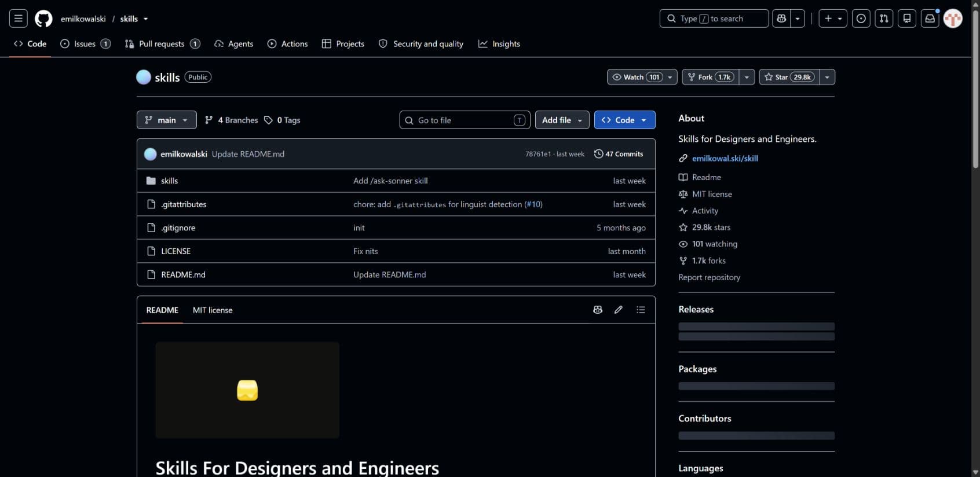Open the pull requests shortcut icon in header

tap(884, 19)
